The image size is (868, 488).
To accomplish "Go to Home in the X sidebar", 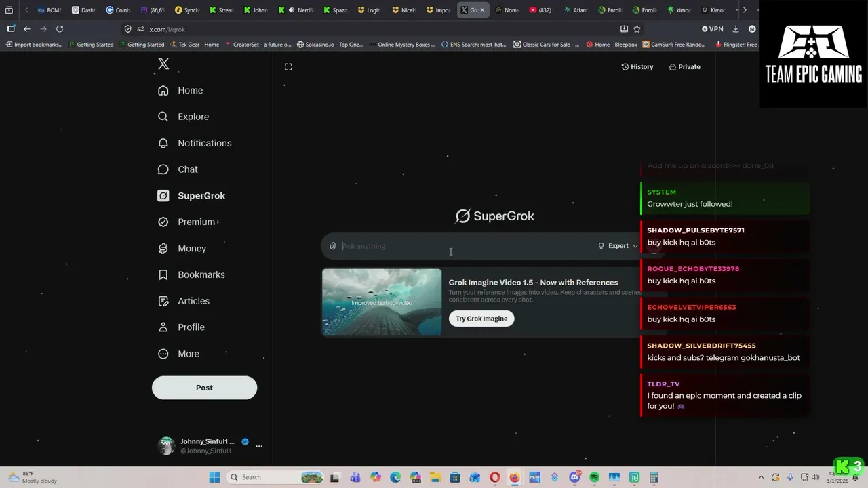I will (180, 90).
